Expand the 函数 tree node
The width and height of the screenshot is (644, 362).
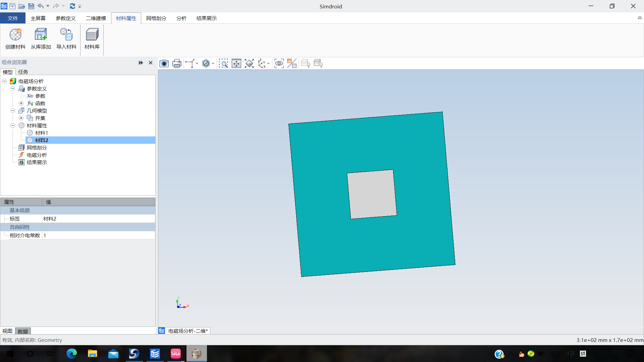coord(21,103)
